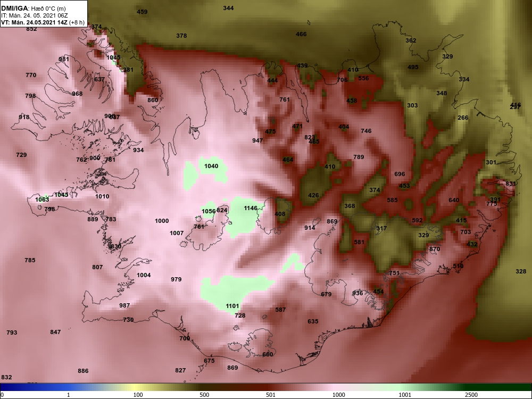Image resolution: width=532 pixels, height=399 pixels.
Task: Click the map value 679
Action: [326, 294]
